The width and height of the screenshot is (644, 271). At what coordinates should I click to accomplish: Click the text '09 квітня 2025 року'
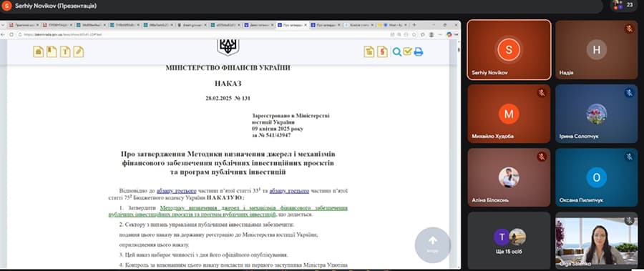tap(278, 129)
